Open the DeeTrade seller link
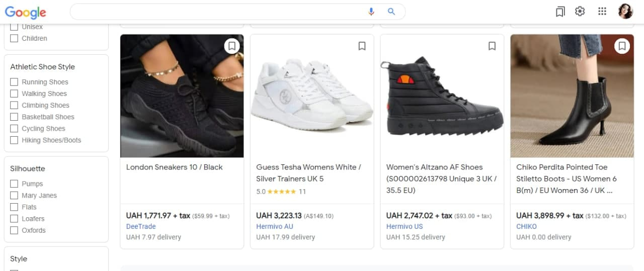The height and width of the screenshot is (271, 644). tap(141, 226)
